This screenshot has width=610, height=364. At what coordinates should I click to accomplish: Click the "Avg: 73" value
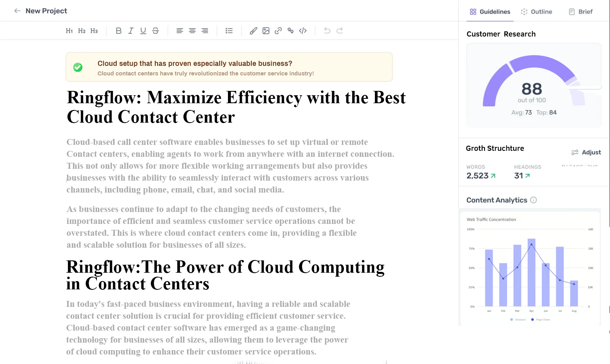pos(521,112)
